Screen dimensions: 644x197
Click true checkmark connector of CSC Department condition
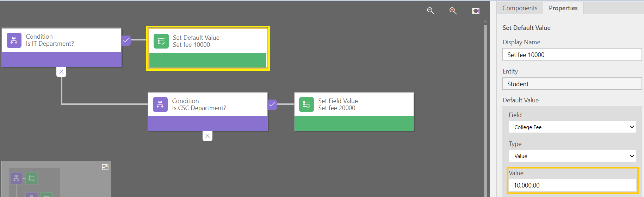[272, 104]
